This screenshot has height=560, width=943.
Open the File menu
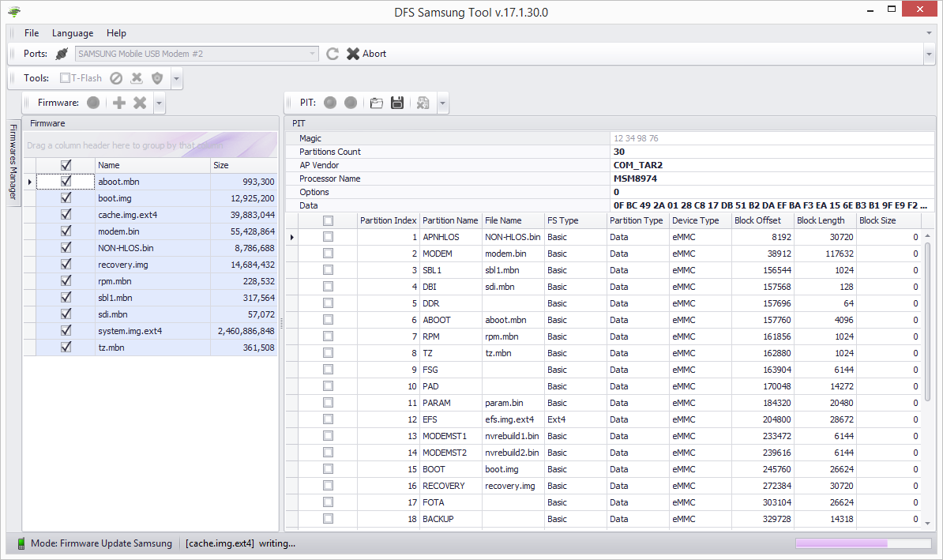coord(32,33)
